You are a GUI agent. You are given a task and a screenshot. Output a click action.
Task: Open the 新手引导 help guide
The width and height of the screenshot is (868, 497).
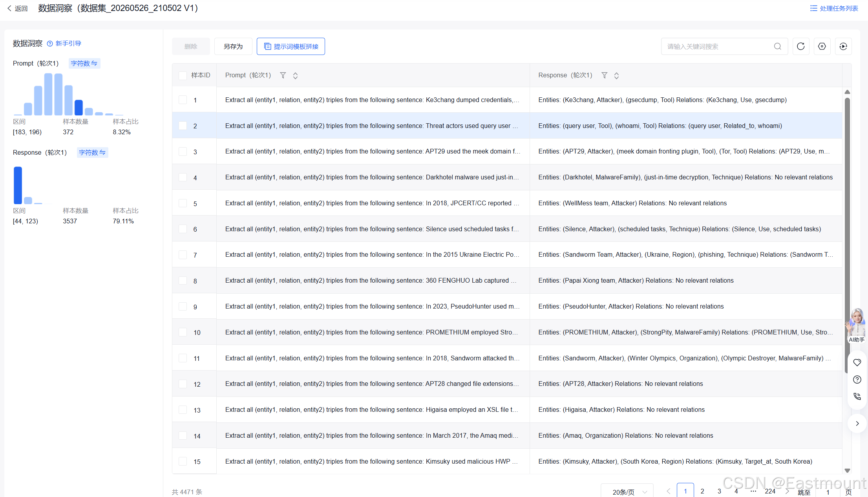coord(64,43)
